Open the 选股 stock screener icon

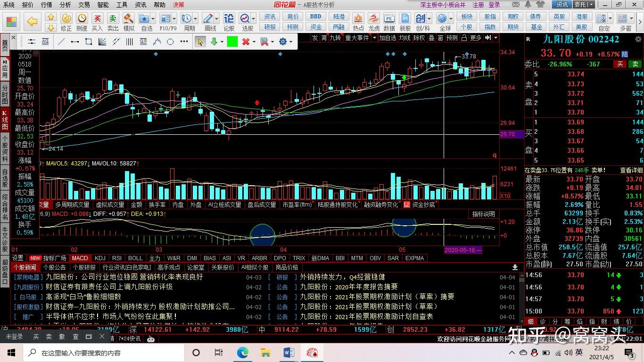pos(245,22)
